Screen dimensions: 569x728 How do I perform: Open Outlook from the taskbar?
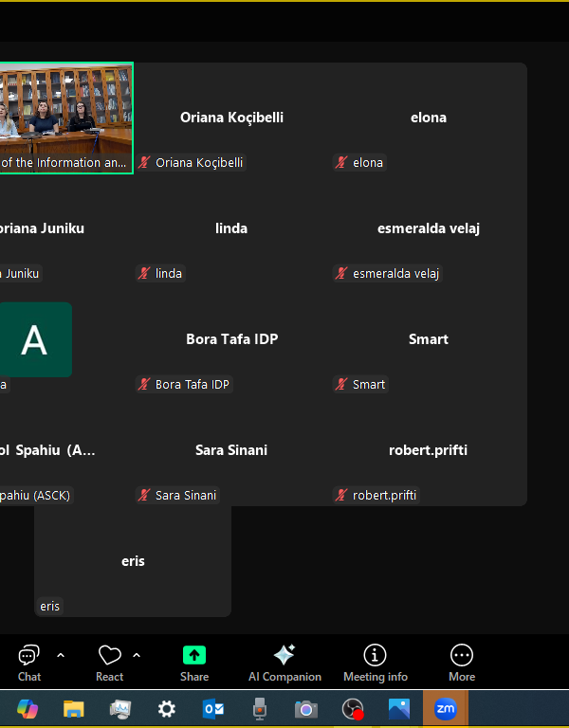pyautogui.click(x=213, y=709)
